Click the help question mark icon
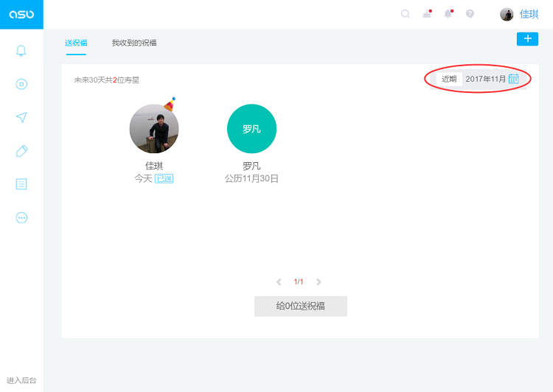 [470, 14]
